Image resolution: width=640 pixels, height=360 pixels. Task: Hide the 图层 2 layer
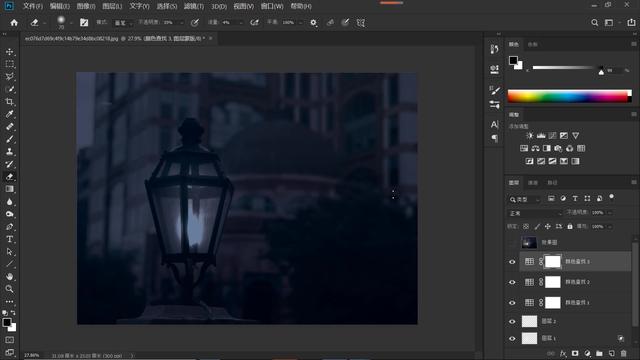pos(512,322)
